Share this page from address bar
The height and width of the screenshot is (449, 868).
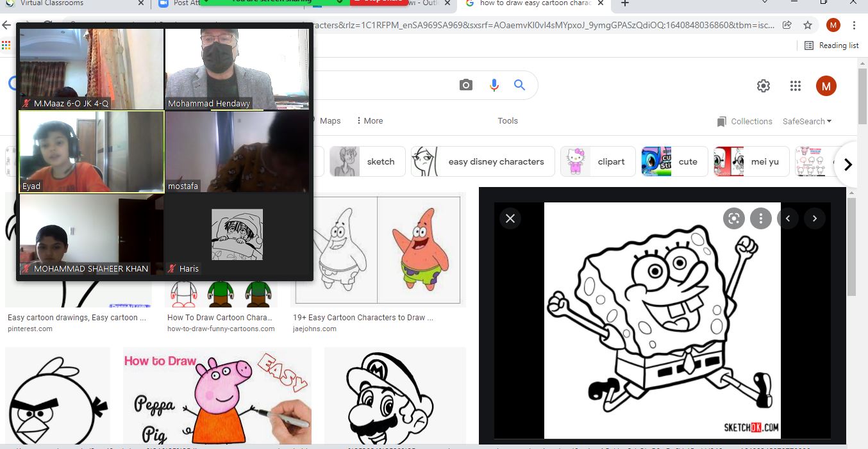coord(787,26)
